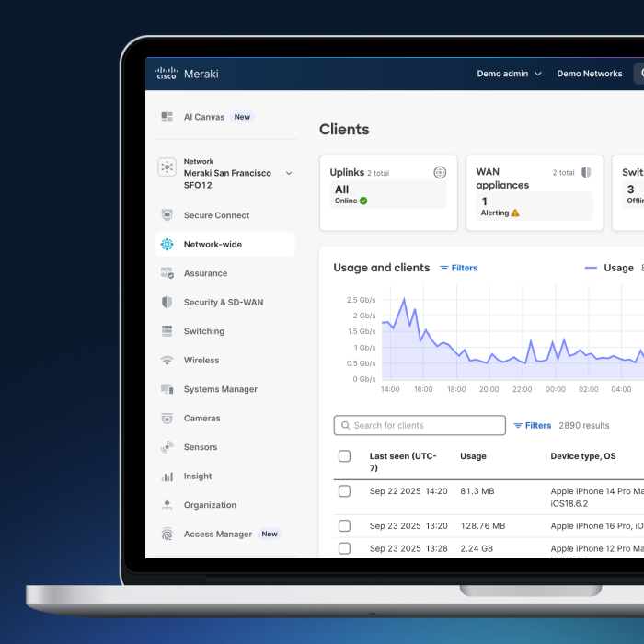Click the Systems Manager devices icon

(167, 389)
